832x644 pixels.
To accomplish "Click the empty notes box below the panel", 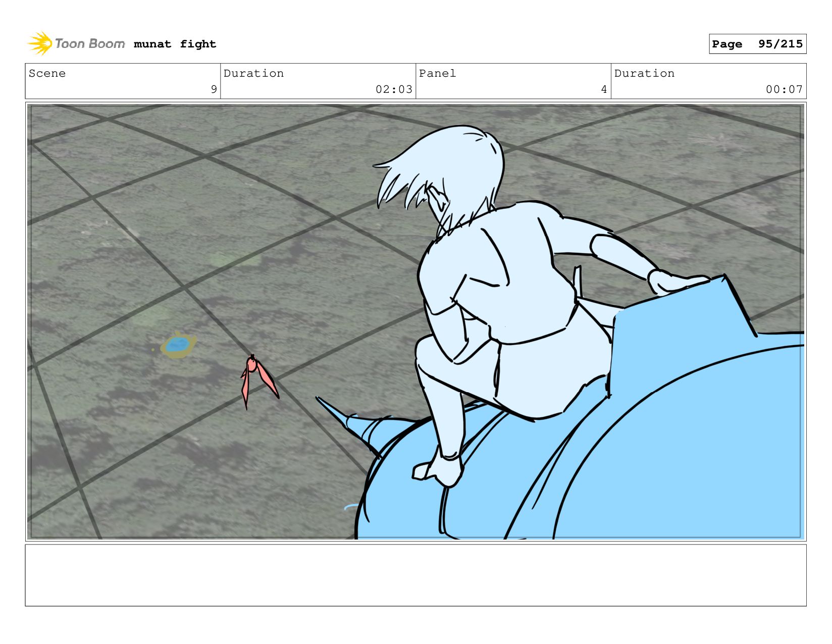I will (x=415, y=575).
